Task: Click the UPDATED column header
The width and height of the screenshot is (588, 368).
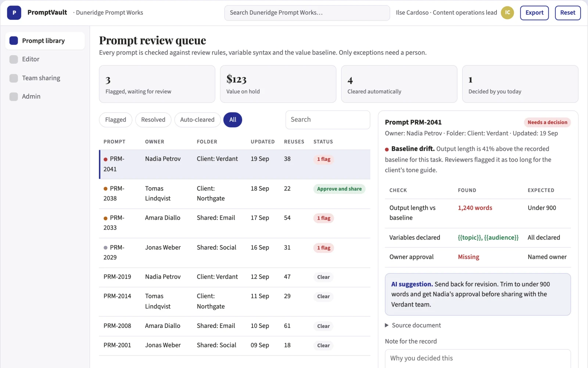Action: 263,142
